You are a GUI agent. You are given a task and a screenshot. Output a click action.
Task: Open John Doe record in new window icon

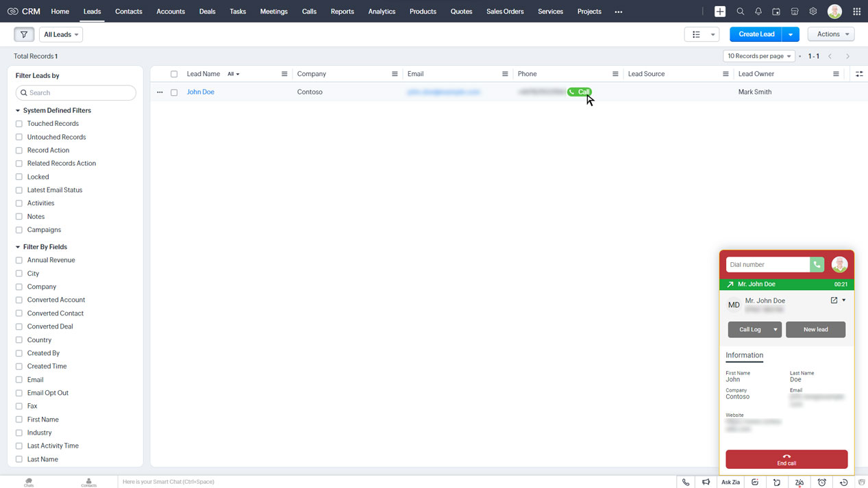pyautogui.click(x=834, y=300)
